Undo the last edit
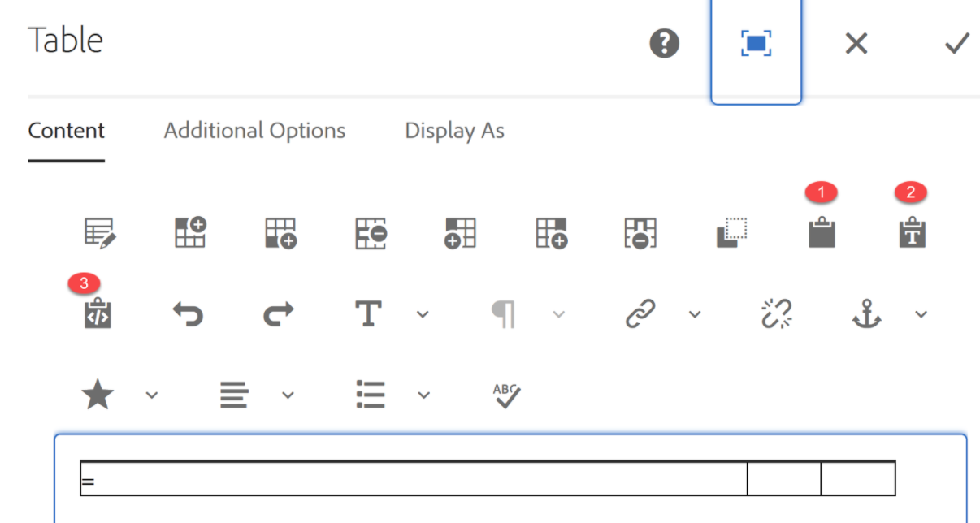 tap(188, 313)
